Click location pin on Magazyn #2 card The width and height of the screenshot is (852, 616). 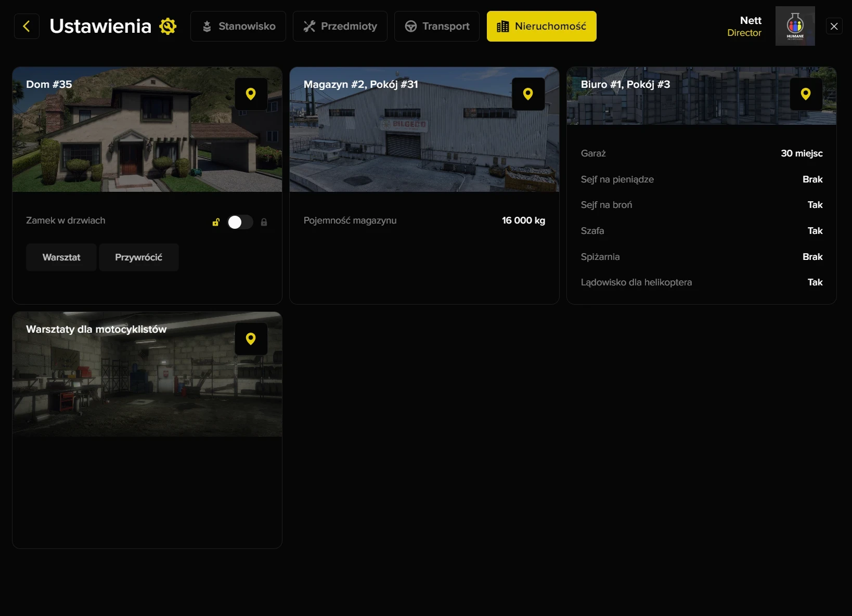[x=528, y=94]
